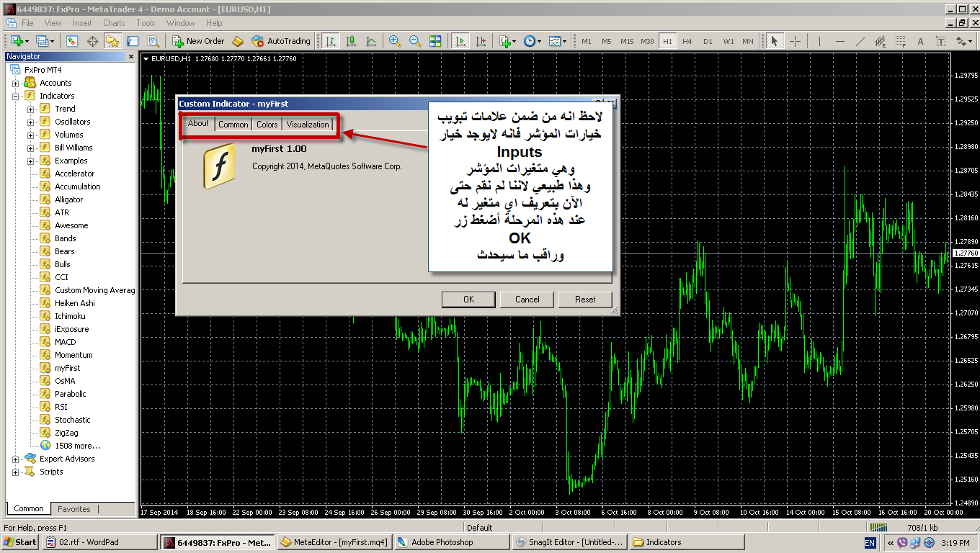The width and height of the screenshot is (980, 553).
Task: Open the File menu
Action: click(x=27, y=23)
